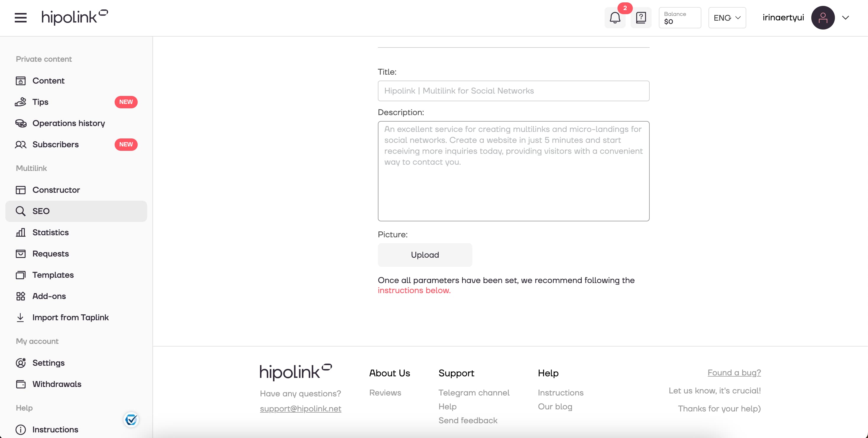Click the Subscribers people icon
This screenshot has height=438, width=868.
click(x=21, y=144)
